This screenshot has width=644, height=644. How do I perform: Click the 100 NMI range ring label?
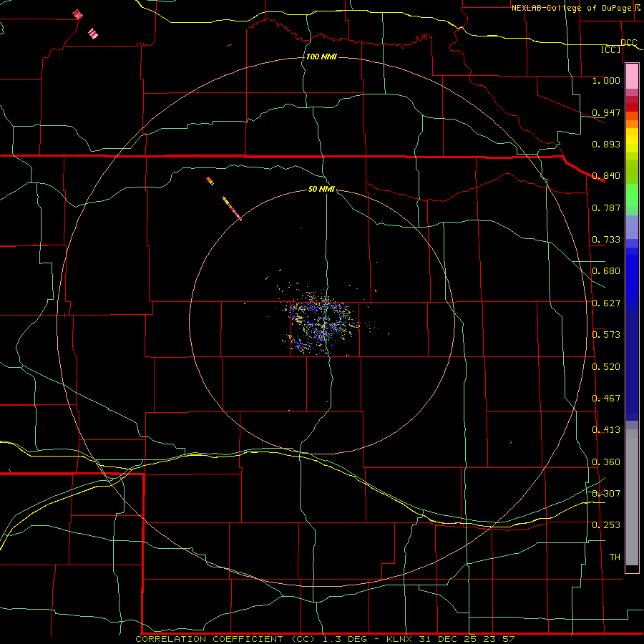click(321, 57)
